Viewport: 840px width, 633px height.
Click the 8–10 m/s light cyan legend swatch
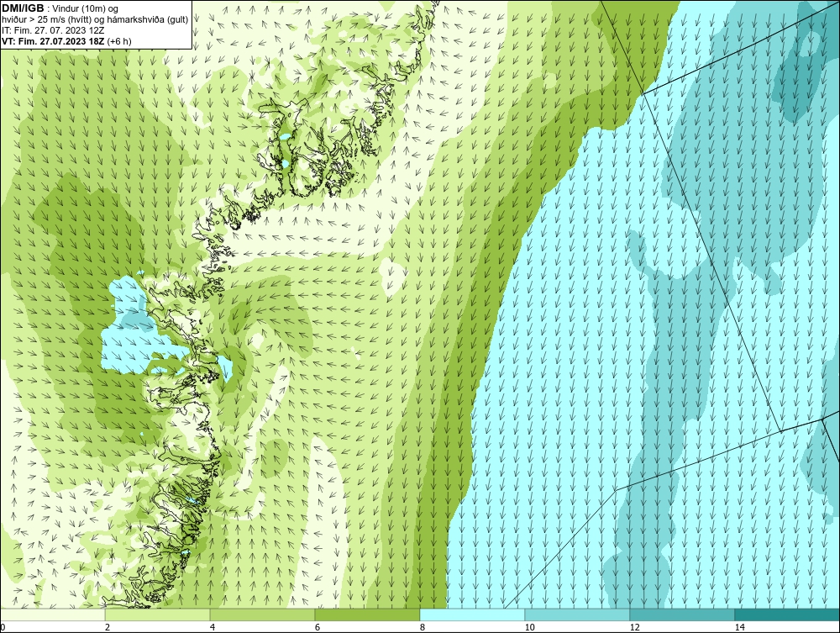[472, 615]
